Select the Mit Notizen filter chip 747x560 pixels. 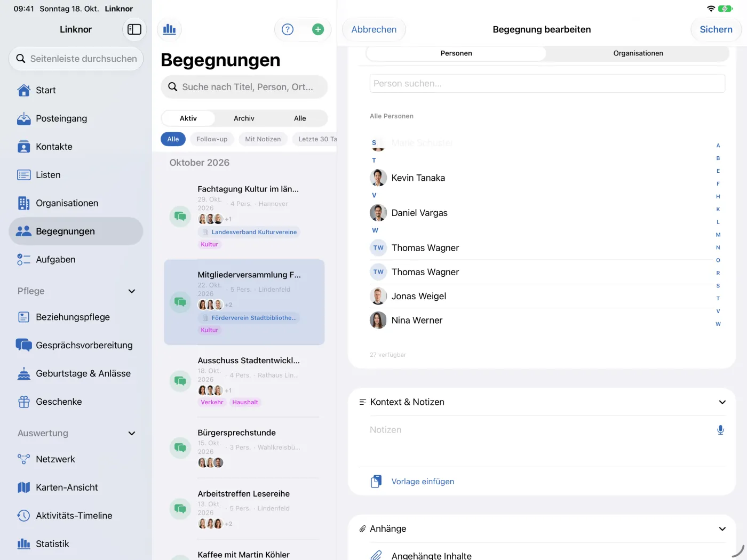coord(263,139)
